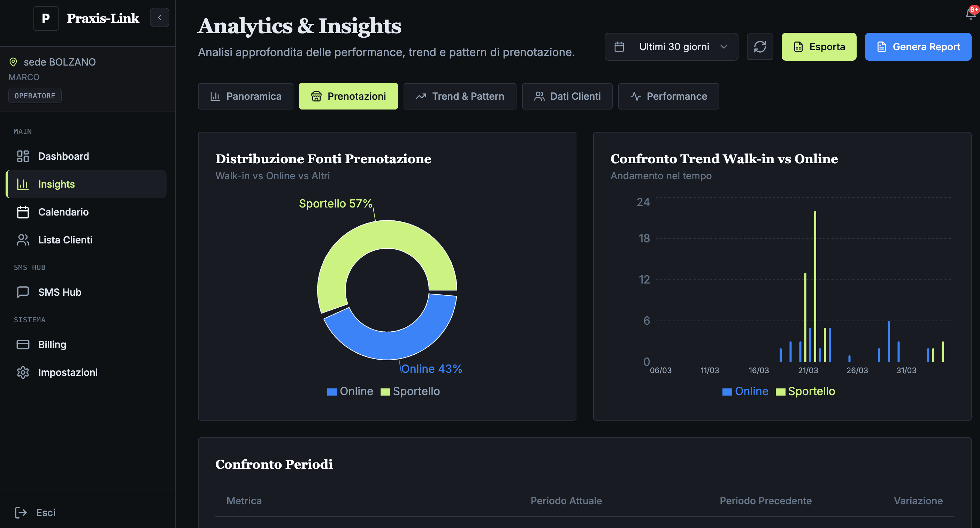Collapse the sidebar with the chevron button

click(x=159, y=17)
